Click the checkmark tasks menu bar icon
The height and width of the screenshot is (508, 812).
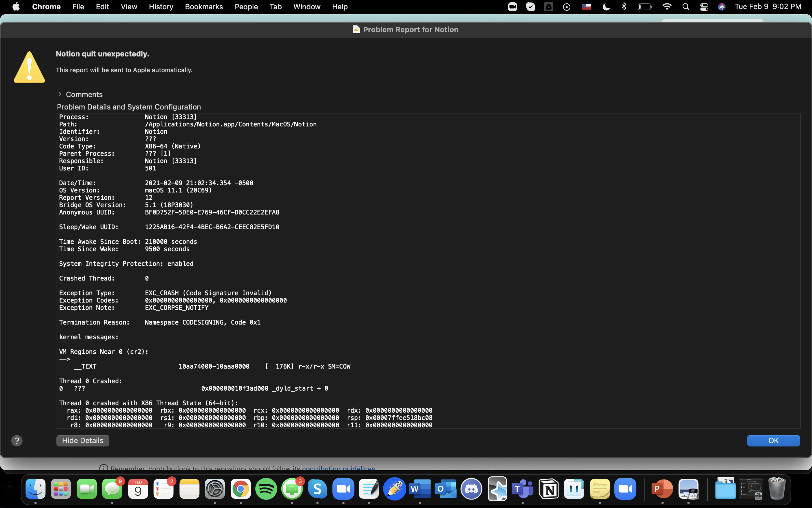pyautogui.click(x=531, y=7)
